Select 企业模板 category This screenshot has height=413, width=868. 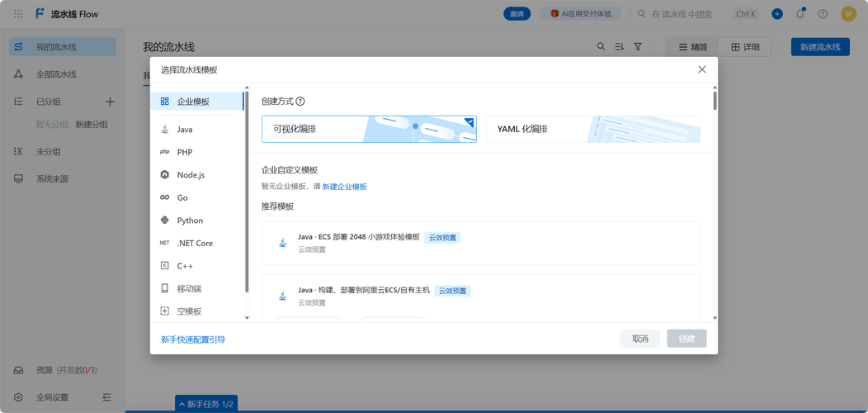[196, 102]
